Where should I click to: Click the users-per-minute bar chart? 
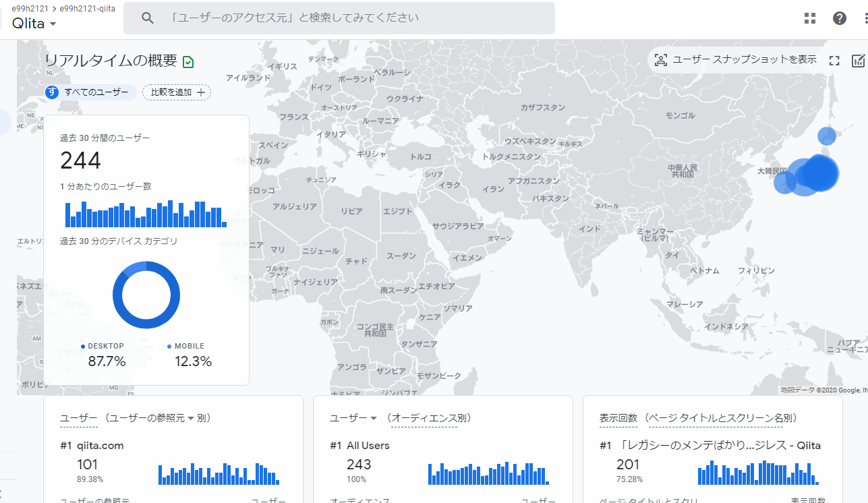point(146,213)
